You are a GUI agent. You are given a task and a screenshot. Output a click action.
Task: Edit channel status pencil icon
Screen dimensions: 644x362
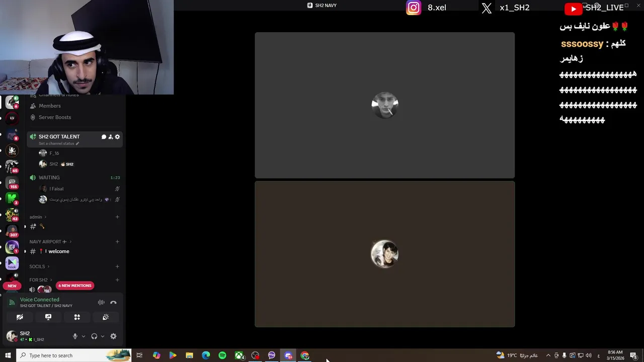(x=77, y=144)
